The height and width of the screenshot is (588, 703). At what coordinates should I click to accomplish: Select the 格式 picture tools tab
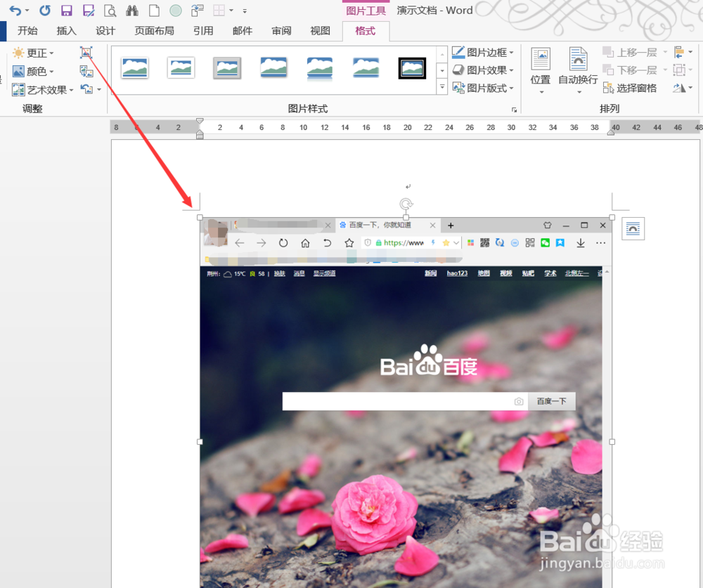(x=366, y=31)
